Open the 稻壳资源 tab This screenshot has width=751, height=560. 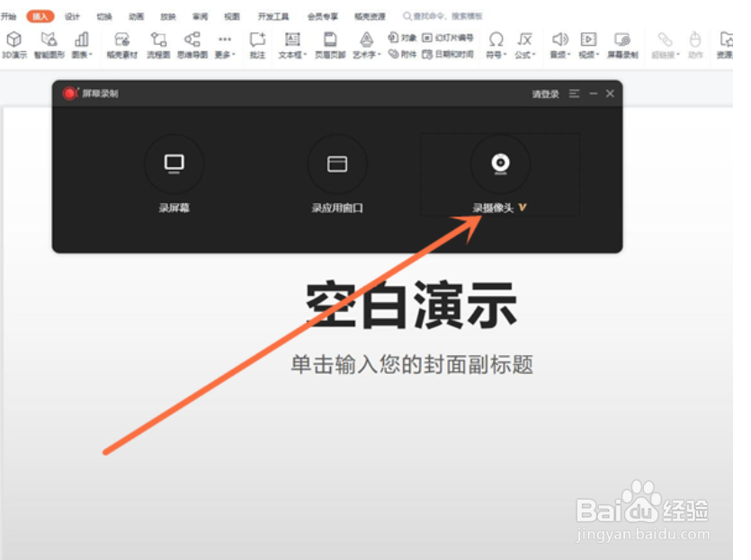[x=370, y=16]
